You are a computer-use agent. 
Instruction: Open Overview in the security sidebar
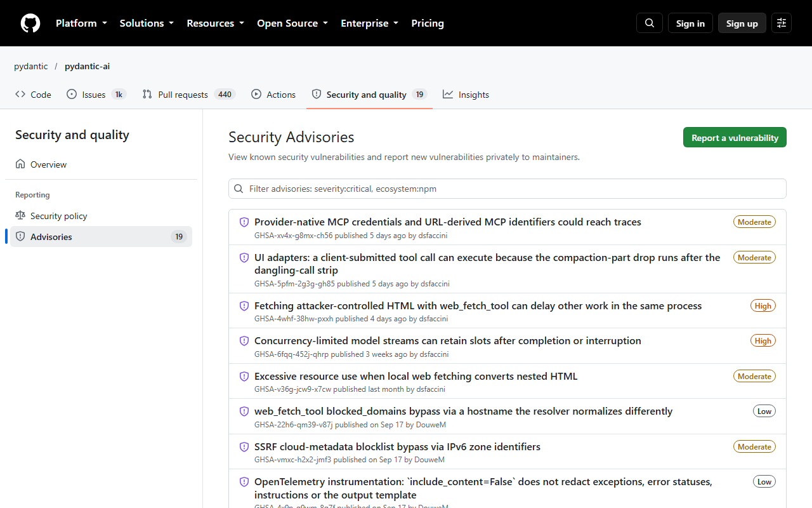(101, 164)
